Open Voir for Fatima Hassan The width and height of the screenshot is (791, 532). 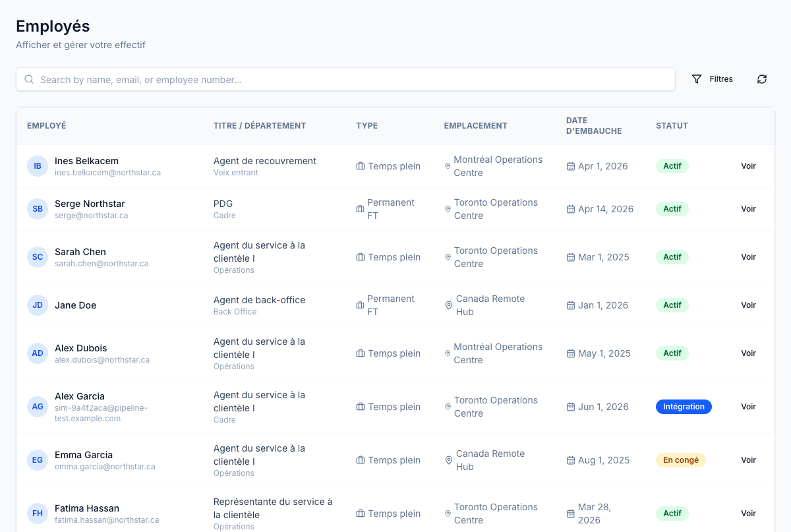748,514
